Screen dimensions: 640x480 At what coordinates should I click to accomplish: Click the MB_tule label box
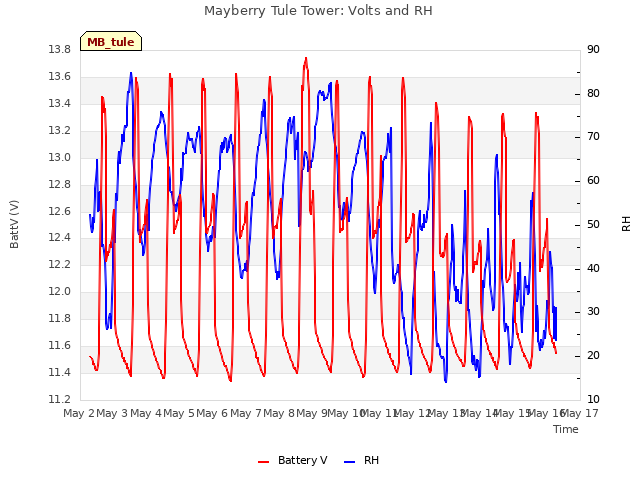point(111,41)
